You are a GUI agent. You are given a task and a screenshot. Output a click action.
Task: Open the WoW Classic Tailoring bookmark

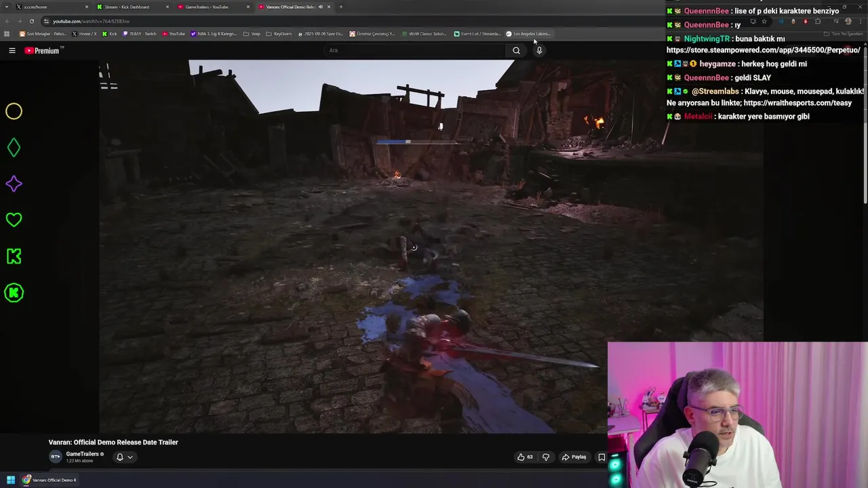[x=425, y=34]
